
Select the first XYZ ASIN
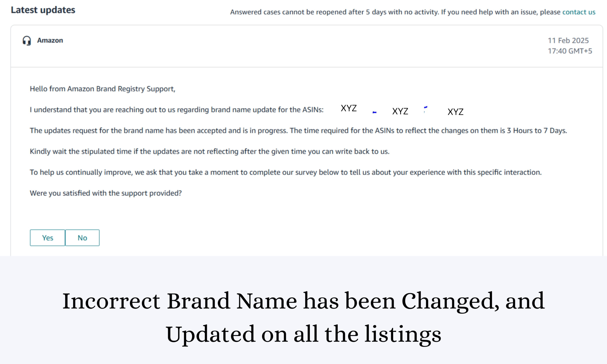tap(349, 108)
